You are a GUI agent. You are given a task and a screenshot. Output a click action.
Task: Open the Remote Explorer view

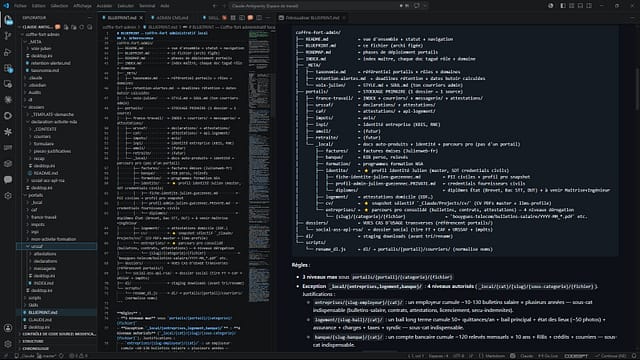click(x=8, y=84)
